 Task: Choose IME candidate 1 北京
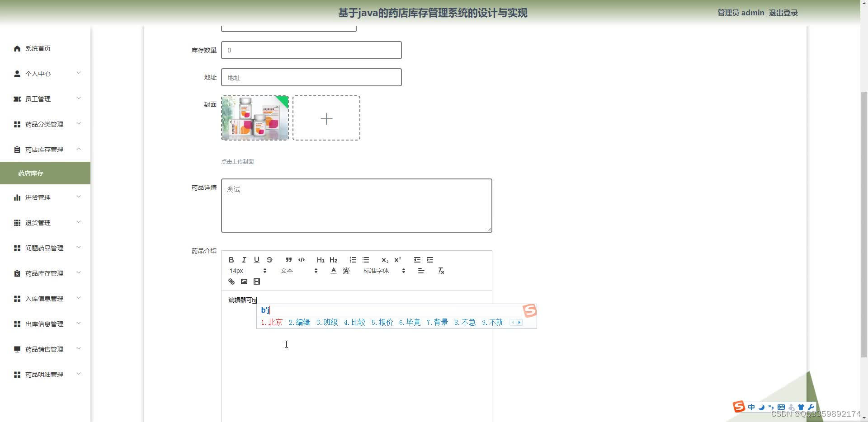pos(272,322)
